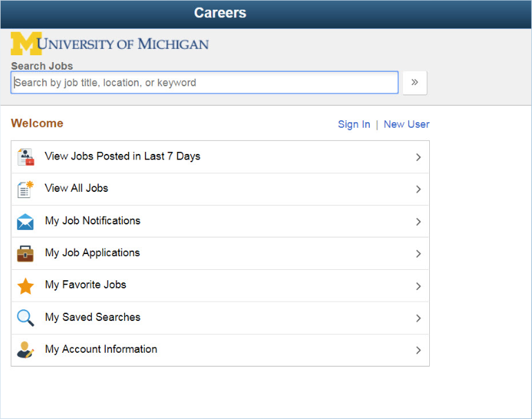Viewport: 532px width, 419px height.
Task: Click the orange star Favorite Jobs icon
Action: 26,286
